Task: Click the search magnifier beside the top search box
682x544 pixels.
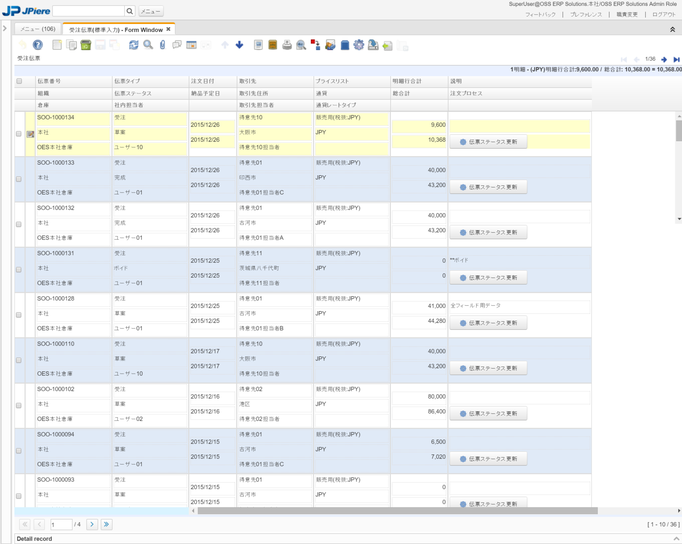Action: 129,11
